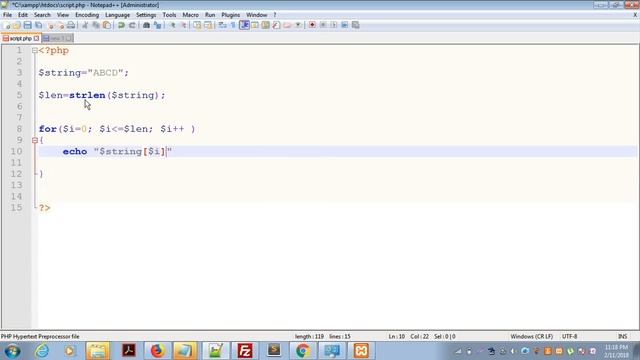Click the Zoom In toolbar icon
This screenshot has height=360, width=640.
(173, 25)
